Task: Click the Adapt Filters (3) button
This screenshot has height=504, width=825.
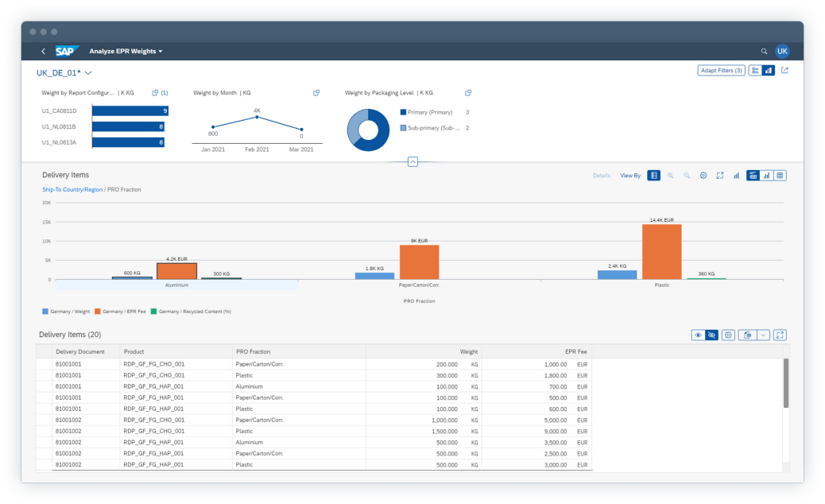Action: (721, 71)
